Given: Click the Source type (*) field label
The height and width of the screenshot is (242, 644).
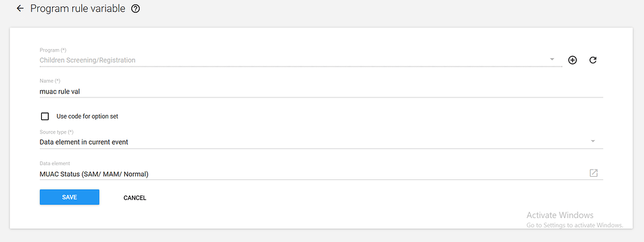Looking at the screenshot, I should click(56, 132).
